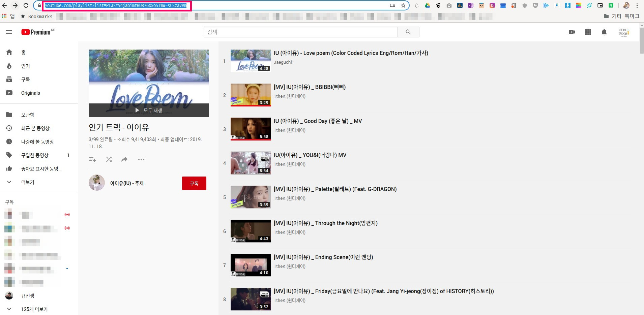Image resolution: width=644 pixels, height=315 pixels.
Task: Open BBIBBI video thumbnail
Action: tap(251, 95)
